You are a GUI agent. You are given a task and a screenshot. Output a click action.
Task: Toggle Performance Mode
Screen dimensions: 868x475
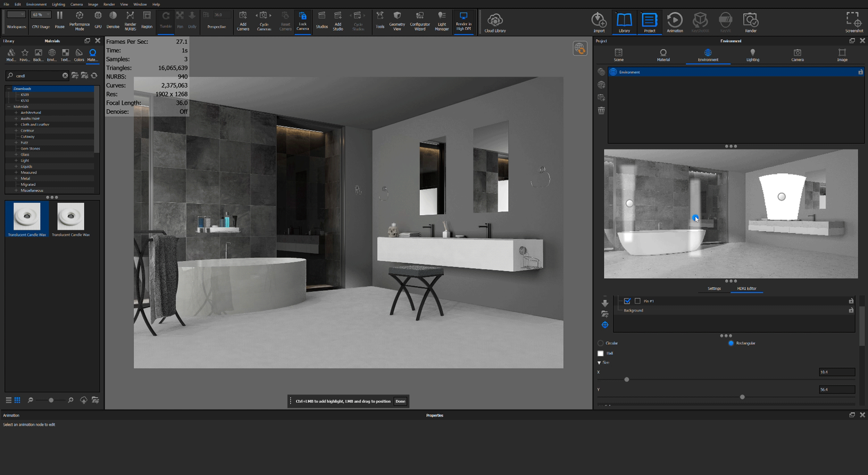[80, 22]
